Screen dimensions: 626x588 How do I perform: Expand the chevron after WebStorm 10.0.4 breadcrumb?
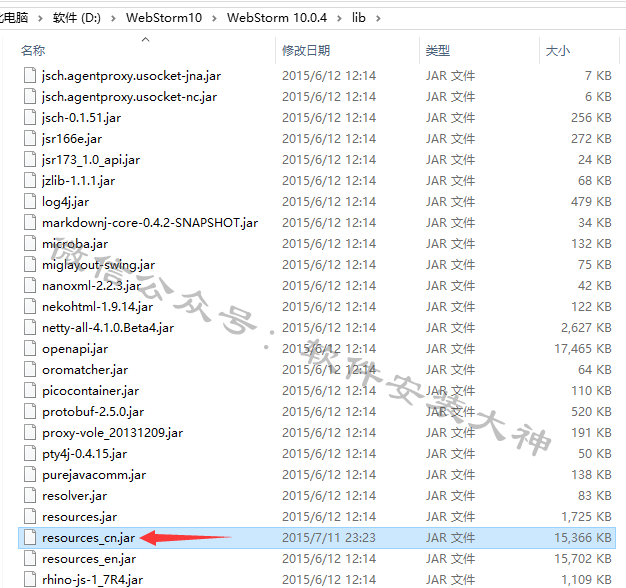point(339,18)
